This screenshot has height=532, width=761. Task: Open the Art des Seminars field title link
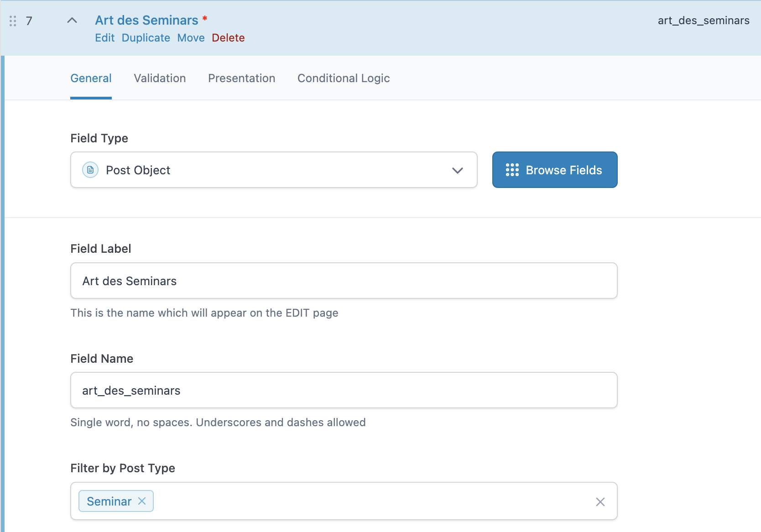point(146,20)
